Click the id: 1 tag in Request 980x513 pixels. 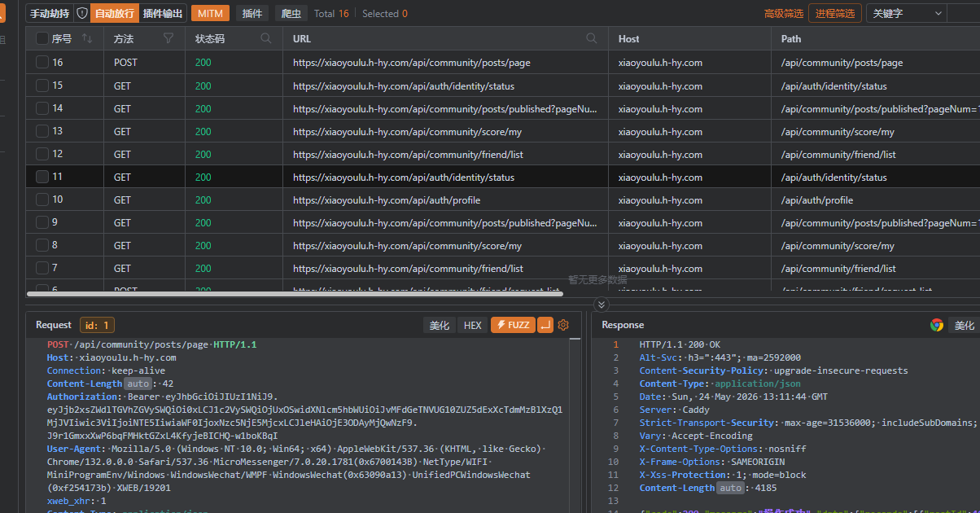click(x=97, y=325)
